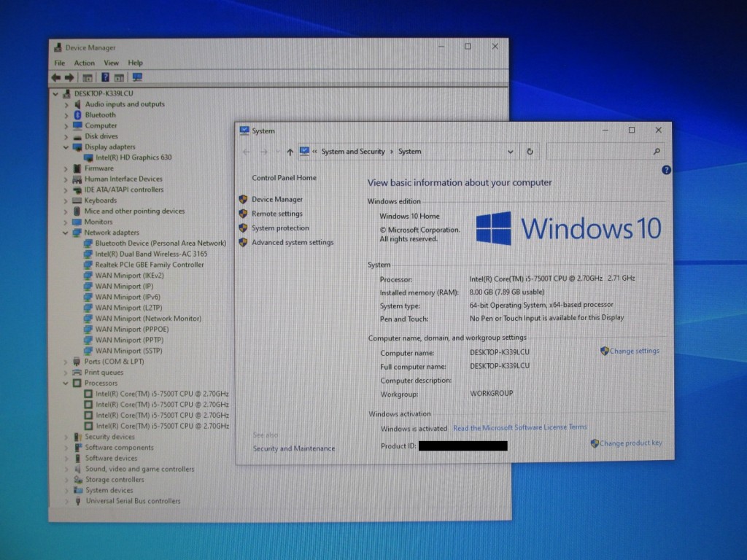Select the Storage controllers category icon
The image size is (747, 560).
[78, 480]
